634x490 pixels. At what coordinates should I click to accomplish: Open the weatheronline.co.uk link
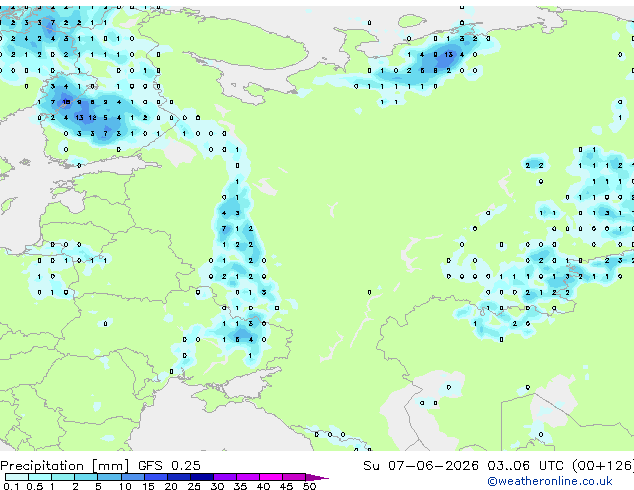click(550, 481)
